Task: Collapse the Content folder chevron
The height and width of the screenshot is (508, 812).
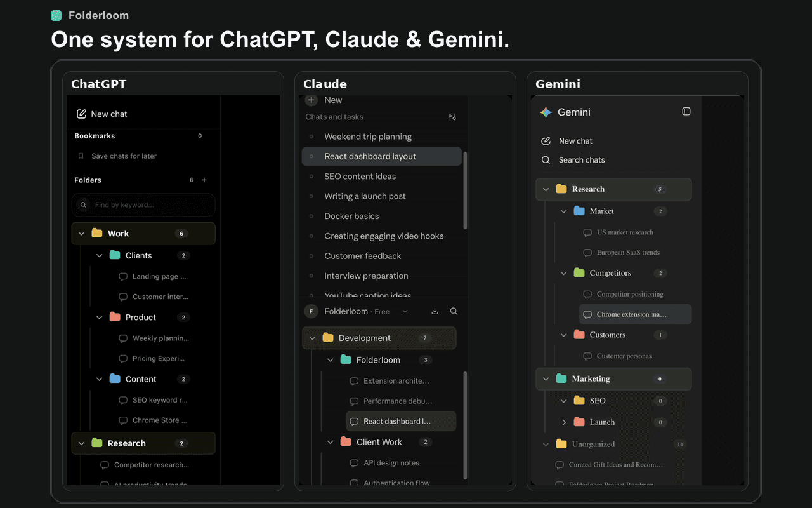Action: point(99,379)
